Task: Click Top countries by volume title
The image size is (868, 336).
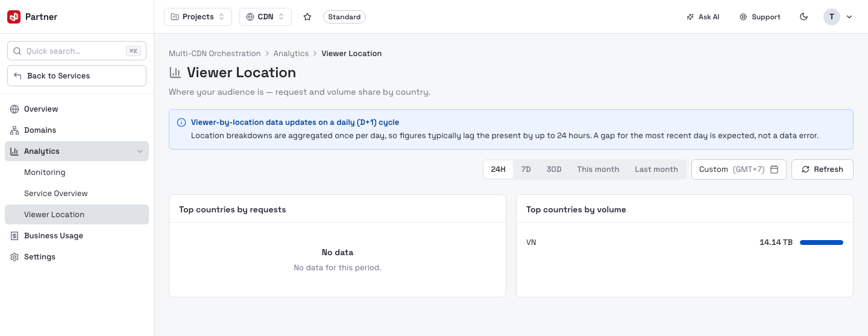Action: (576, 210)
